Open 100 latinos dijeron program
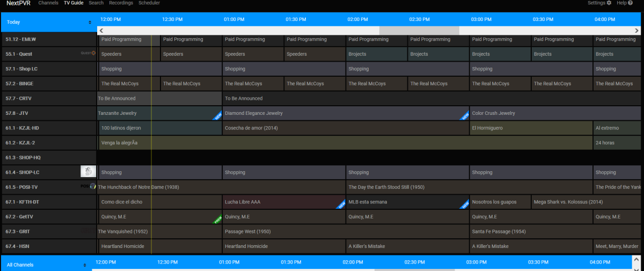This screenshot has height=271, width=644. (x=160, y=128)
